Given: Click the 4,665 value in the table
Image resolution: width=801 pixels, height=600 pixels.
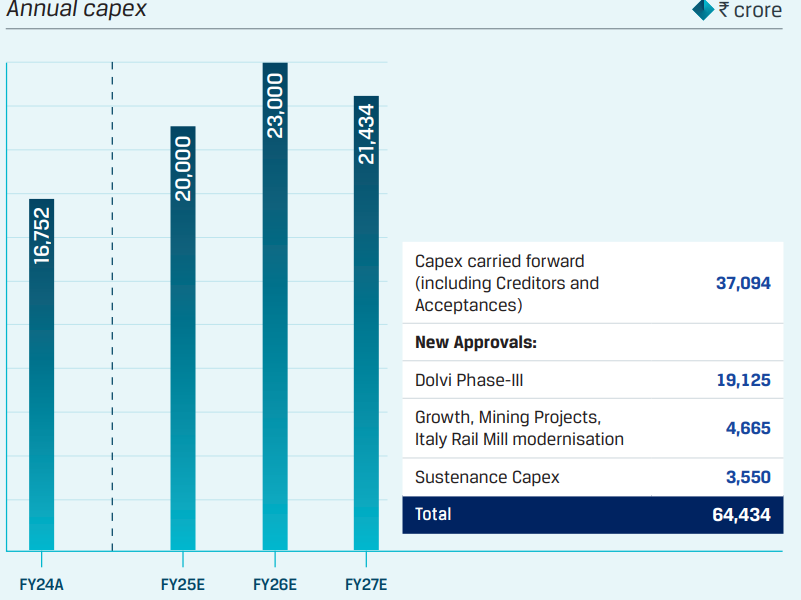Looking at the screenshot, I should tap(748, 428).
